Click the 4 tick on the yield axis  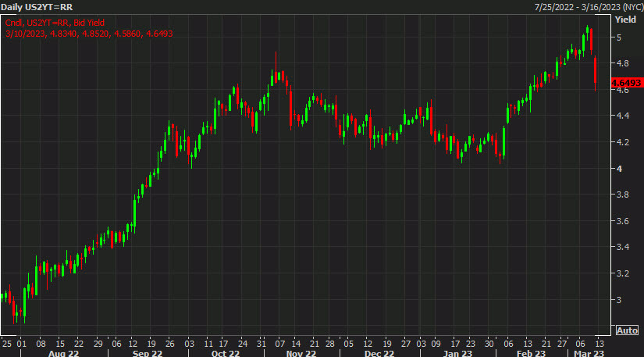pos(619,169)
